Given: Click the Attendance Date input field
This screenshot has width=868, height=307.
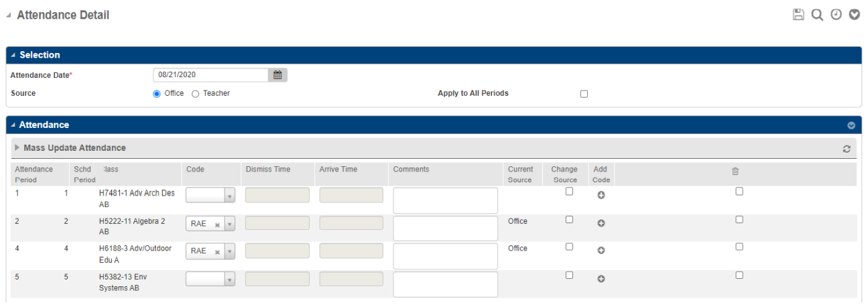Looking at the screenshot, I should tap(210, 75).
